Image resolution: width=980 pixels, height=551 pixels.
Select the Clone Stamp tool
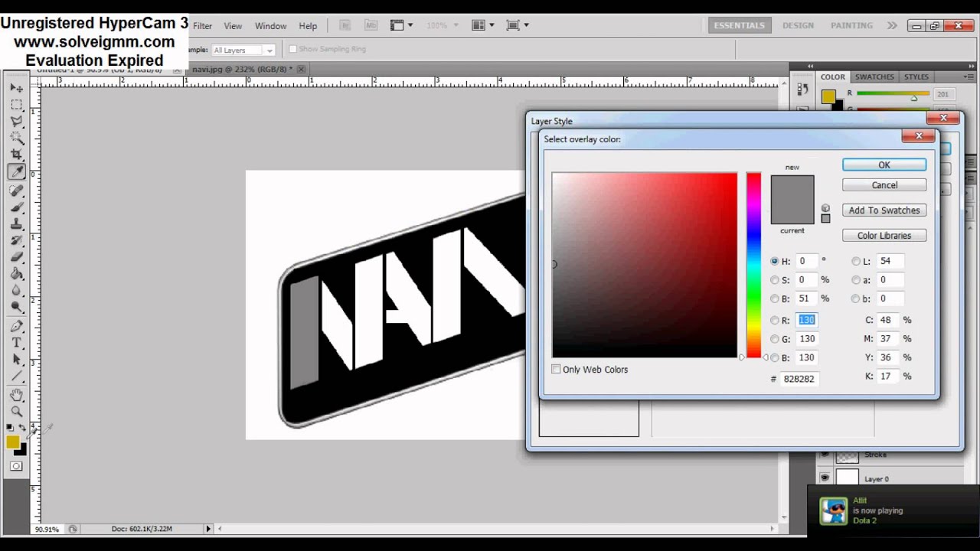pos(16,224)
